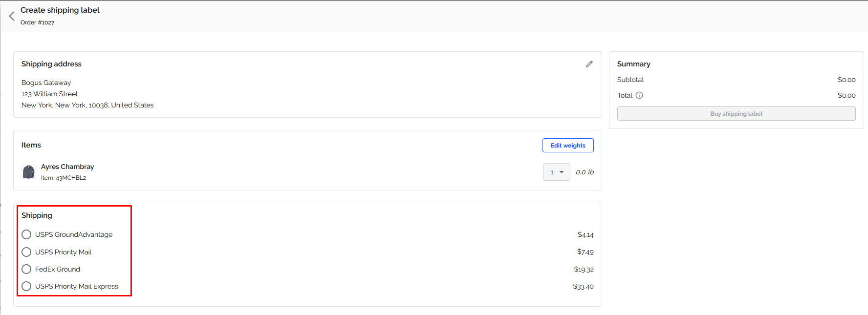This screenshot has width=868, height=315.
Task: Click the item code 43MCHBL2 text
Action: (71, 178)
